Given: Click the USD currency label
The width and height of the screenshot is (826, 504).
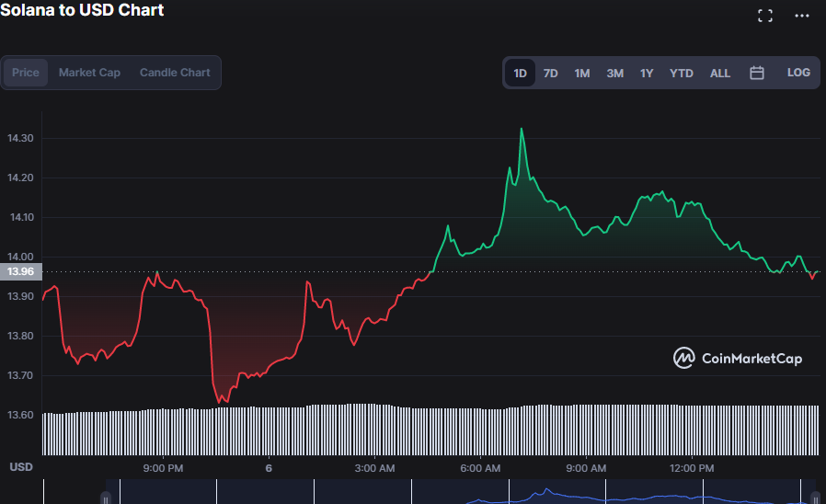Looking at the screenshot, I should 21,467.
